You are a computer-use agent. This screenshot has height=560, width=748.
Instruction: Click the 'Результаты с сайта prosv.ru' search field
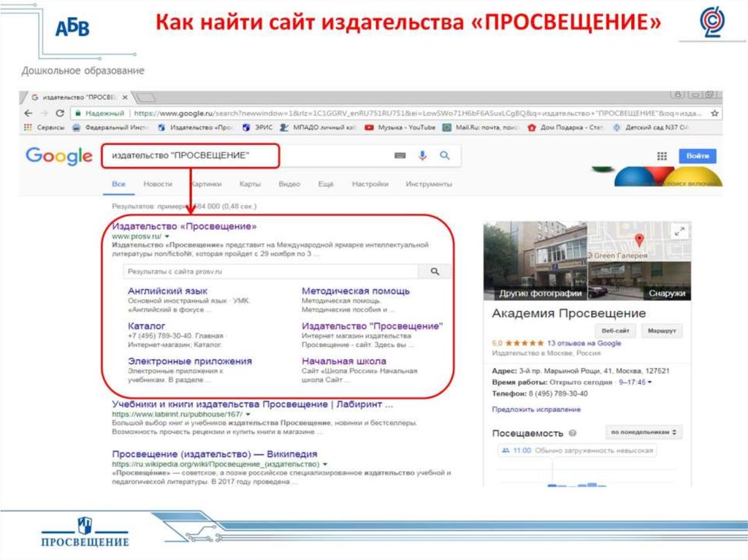[270, 271]
